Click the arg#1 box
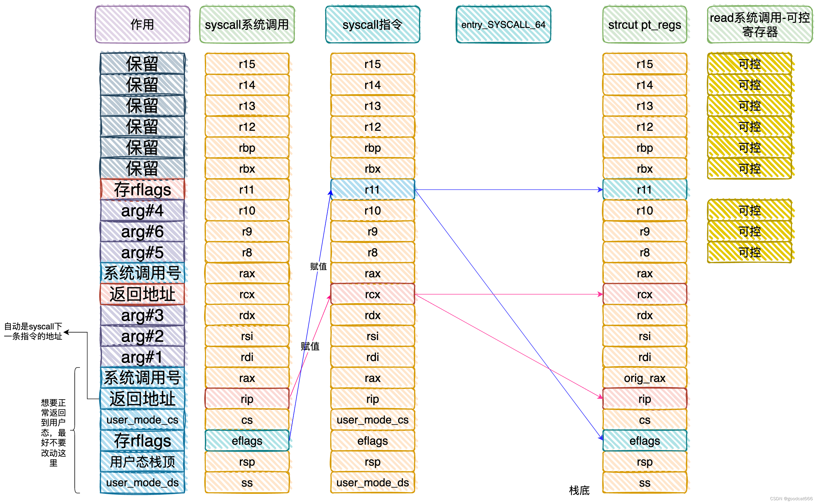 (x=142, y=357)
